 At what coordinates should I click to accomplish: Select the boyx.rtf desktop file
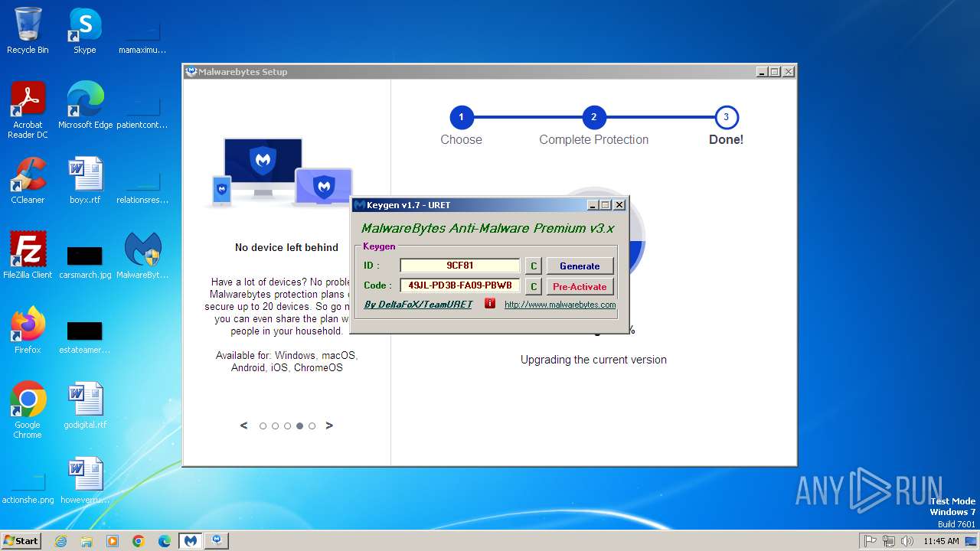click(x=85, y=180)
